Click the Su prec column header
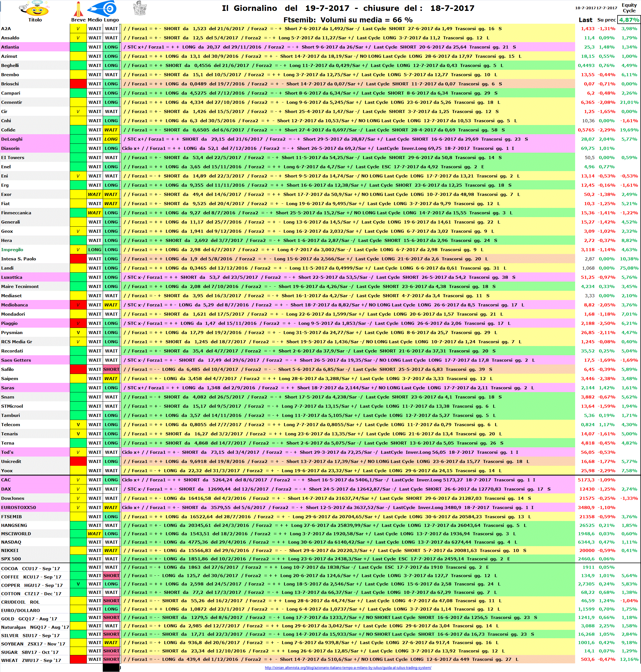The image size is (641, 672). [606, 20]
